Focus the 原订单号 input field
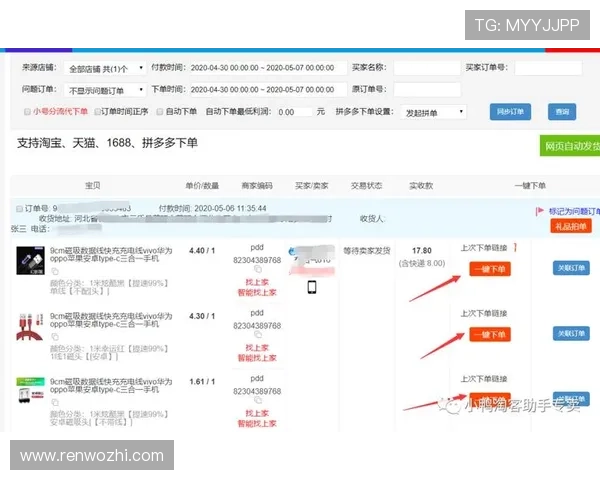Image resolution: width=600 pixels, height=480 pixels. click(427, 90)
